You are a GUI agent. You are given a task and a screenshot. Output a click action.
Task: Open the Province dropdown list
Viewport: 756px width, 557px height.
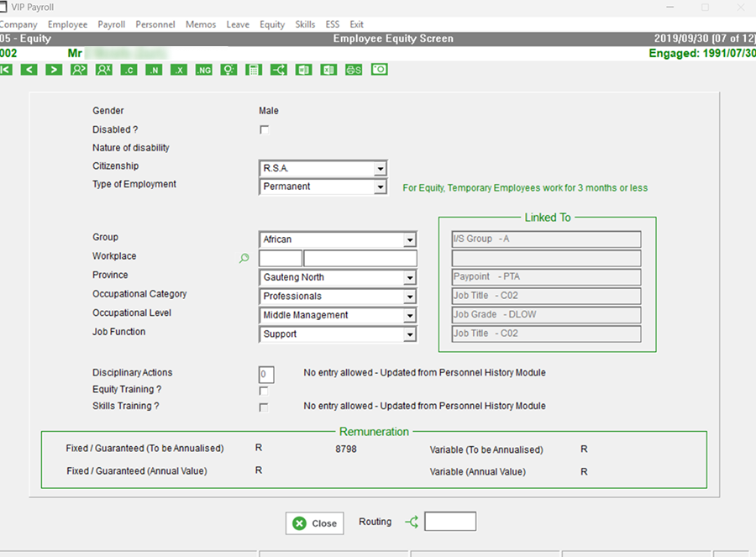tap(410, 278)
